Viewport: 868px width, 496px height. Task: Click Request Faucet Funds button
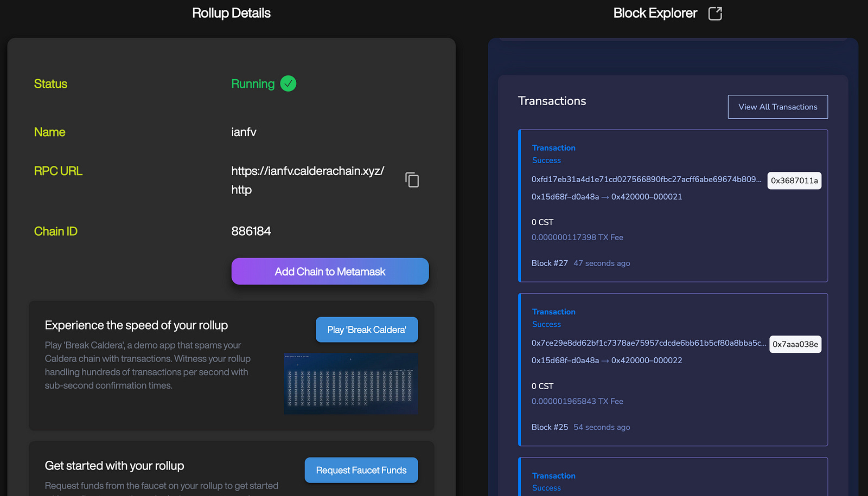pos(361,470)
